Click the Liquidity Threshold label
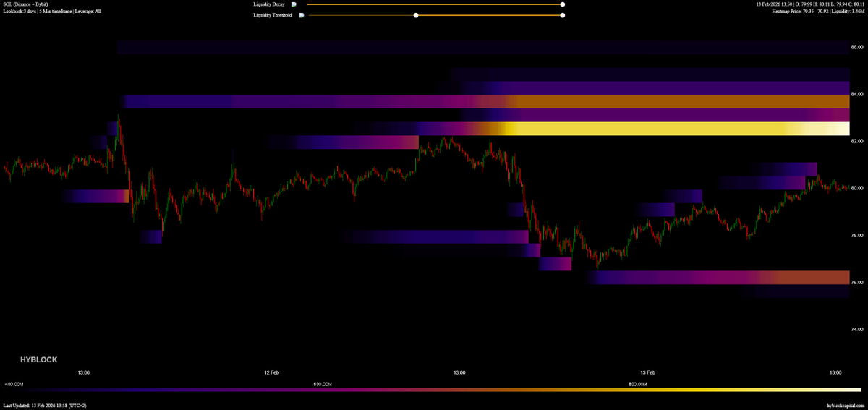Image resolution: width=868 pixels, height=410 pixels. 273,14
